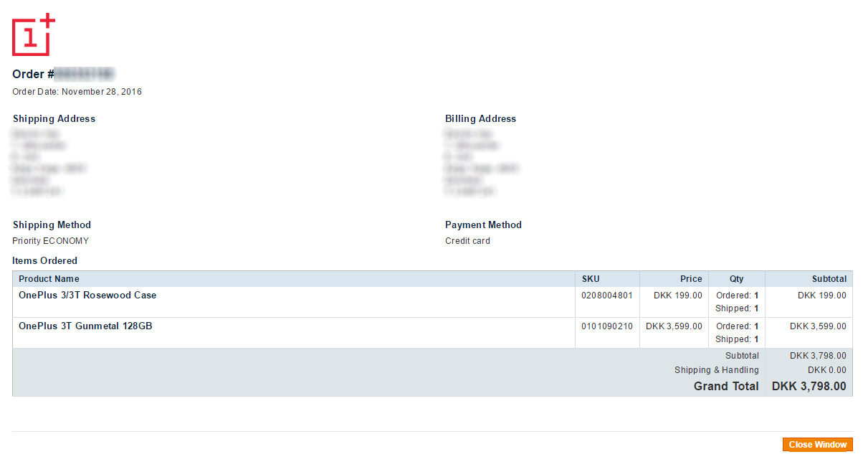868x472 pixels.
Task: Click the Qty column header
Action: point(737,279)
